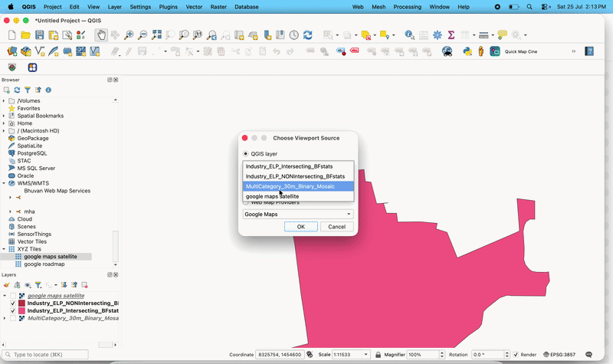Toggle visibility of google maps satellite layer
This screenshot has width=613, height=364.
[x=13, y=296]
